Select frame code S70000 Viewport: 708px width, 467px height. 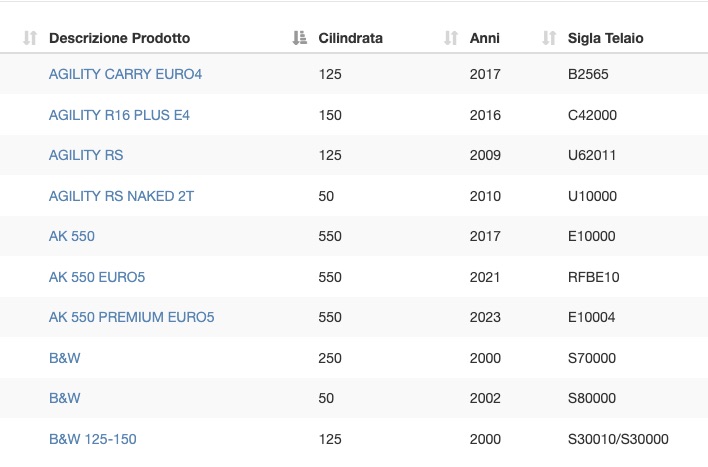[592, 358]
